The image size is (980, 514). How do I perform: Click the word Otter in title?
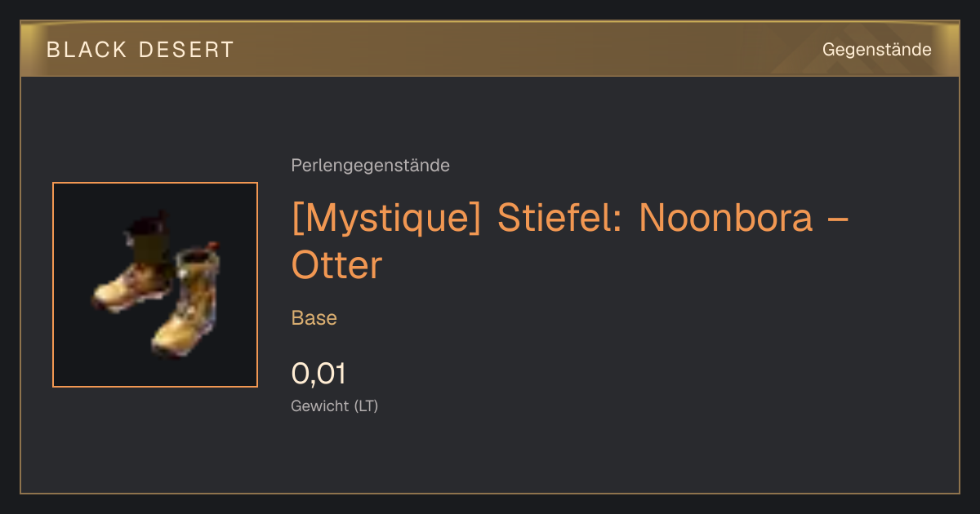click(x=336, y=265)
